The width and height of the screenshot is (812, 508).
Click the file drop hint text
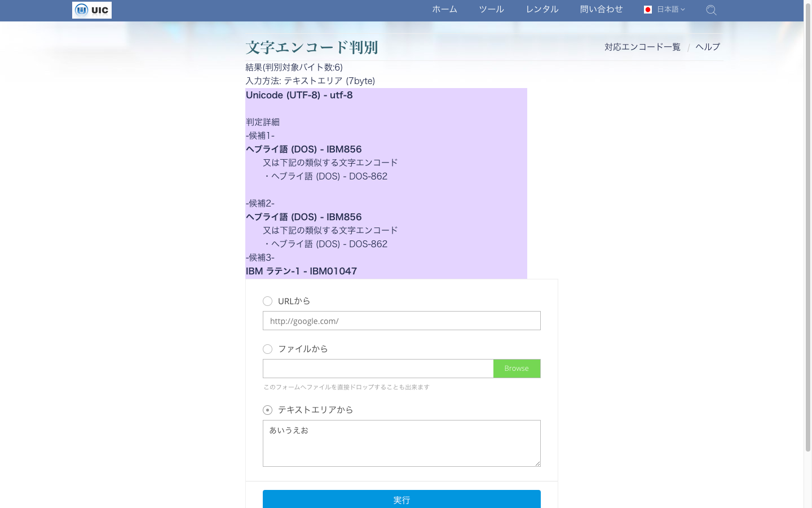click(x=346, y=387)
